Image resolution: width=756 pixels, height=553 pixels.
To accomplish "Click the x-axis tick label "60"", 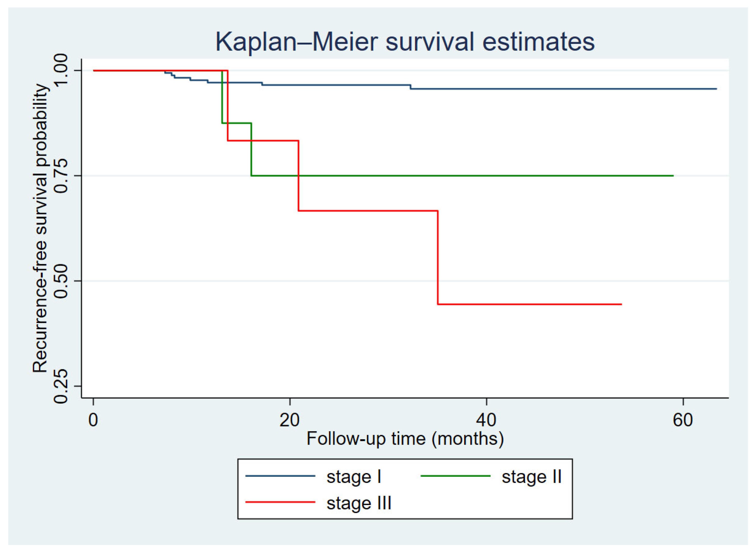I will click(x=683, y=420).
